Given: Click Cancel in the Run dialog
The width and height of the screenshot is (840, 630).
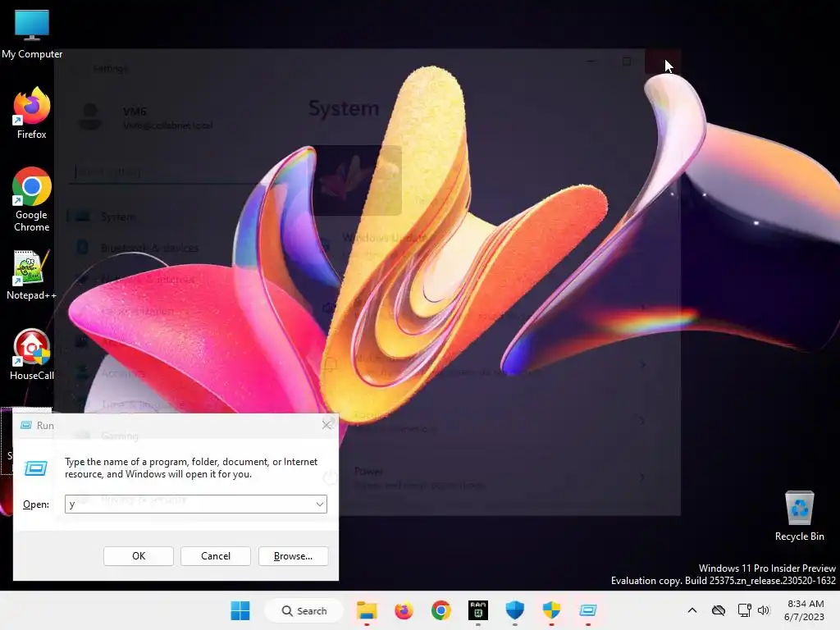Looking at the screenshot, I should point(216,556).
